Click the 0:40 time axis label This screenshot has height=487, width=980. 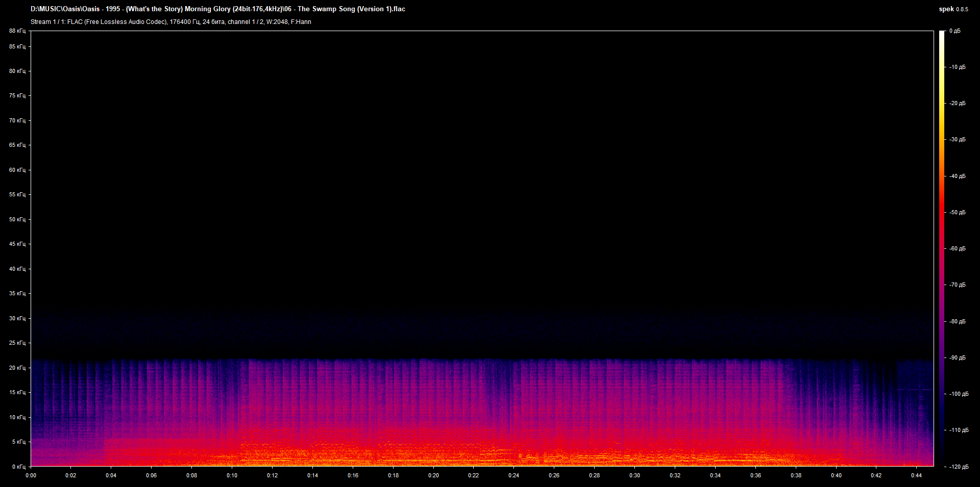(x=837, y=476)
